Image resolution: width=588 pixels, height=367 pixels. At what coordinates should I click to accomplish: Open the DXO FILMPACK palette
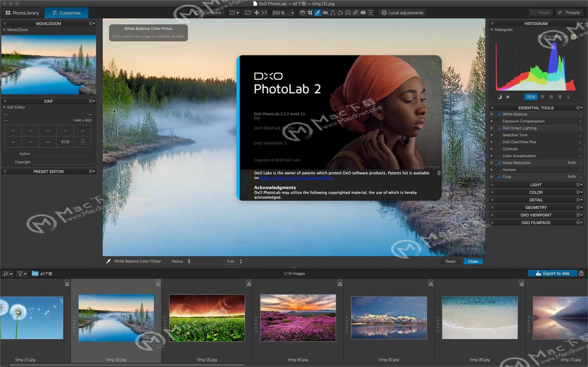pyautogui.click(x=536, y=223)
